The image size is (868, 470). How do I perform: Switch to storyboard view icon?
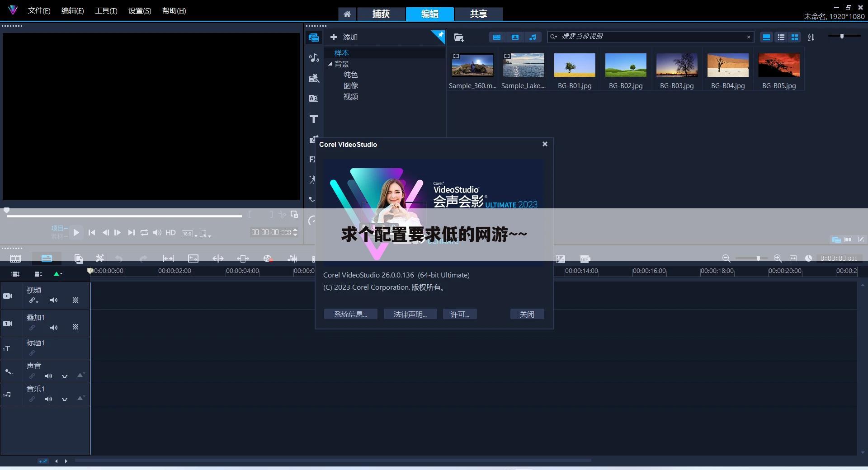[15, 258]
